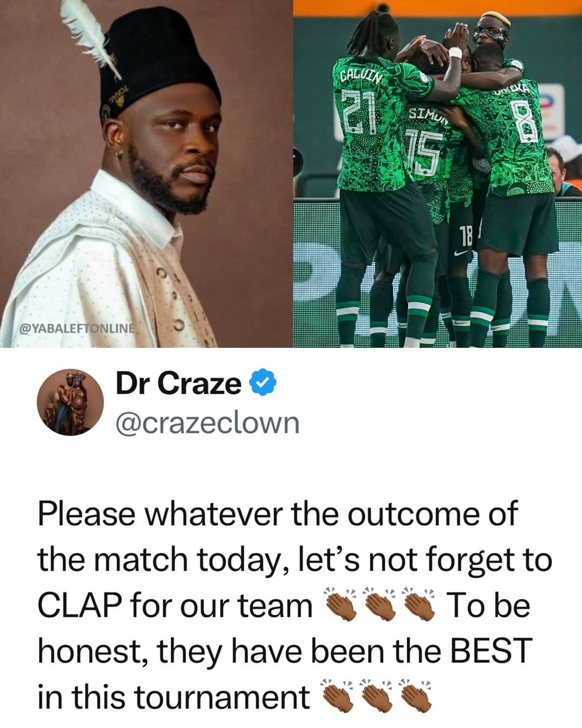Click the clapping emojis after 'tournament'

376,696
